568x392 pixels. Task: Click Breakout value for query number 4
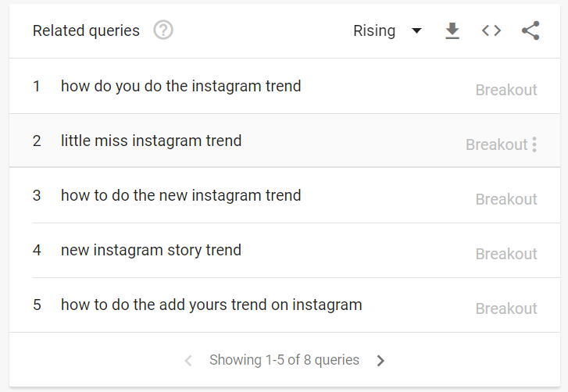(506, 254)
